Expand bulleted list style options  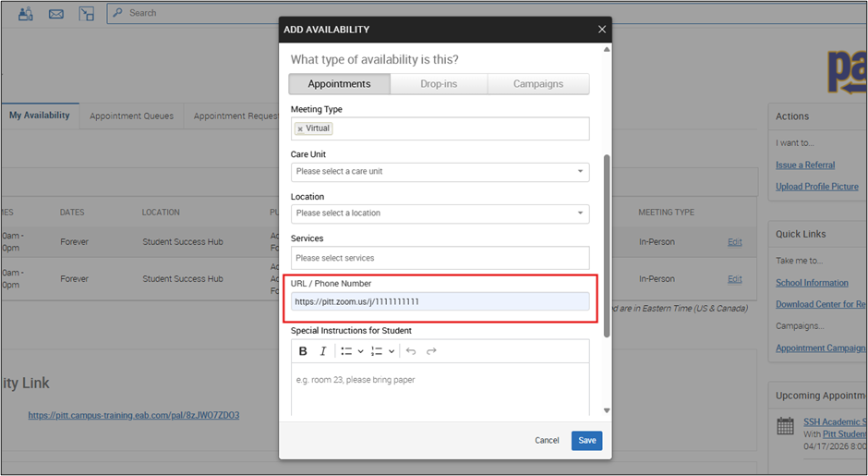pyautogui.click(x=360, y=351)
